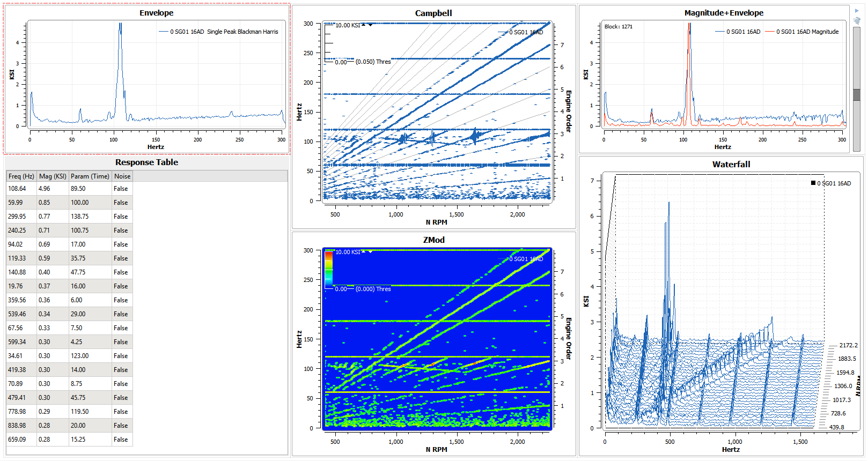Screen dimensions: 868x461
Task: Select frequency cell 108.64
Action: (21, 189)
